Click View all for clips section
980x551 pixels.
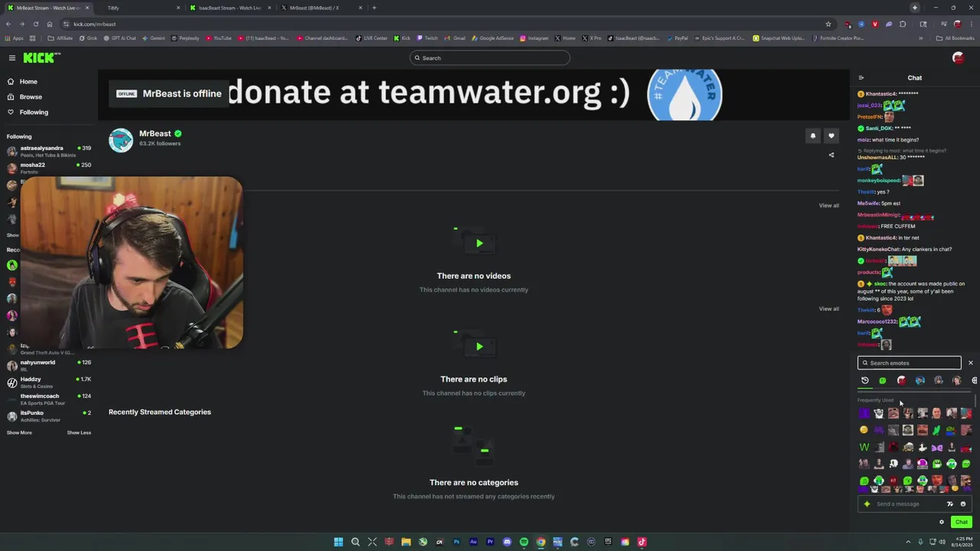coord(828,308)
